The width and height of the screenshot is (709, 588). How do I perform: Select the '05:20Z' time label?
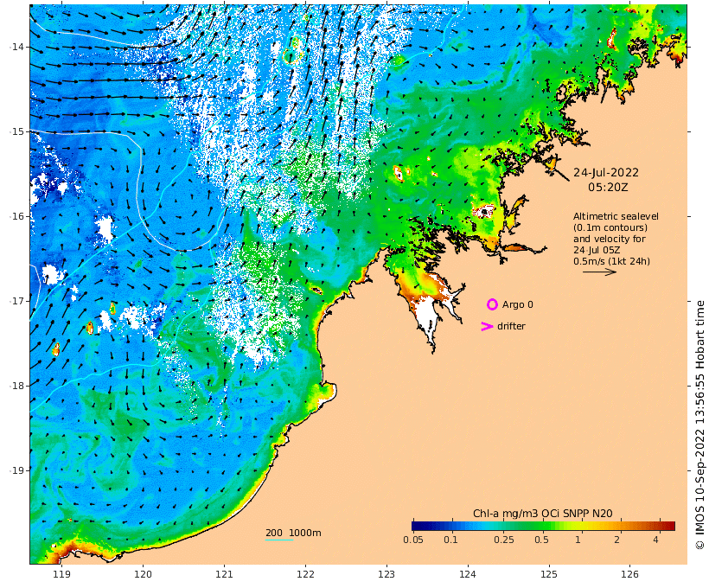point(608,187)
